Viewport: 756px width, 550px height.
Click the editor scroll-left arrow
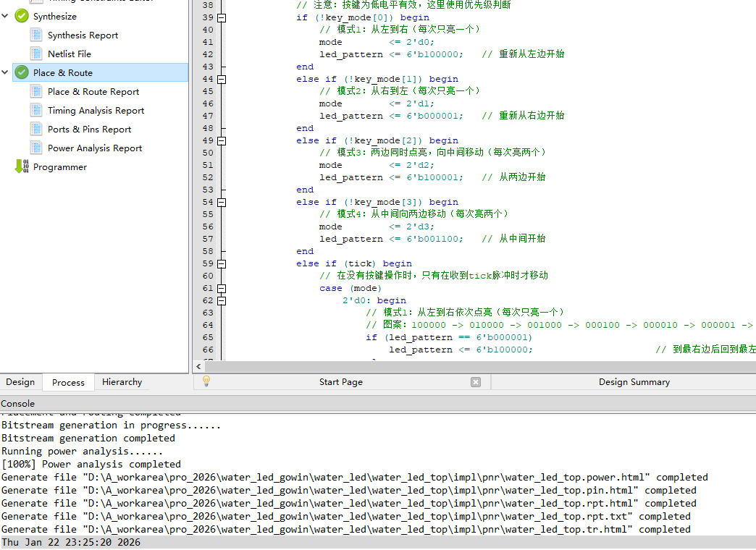tap(198, 366)
